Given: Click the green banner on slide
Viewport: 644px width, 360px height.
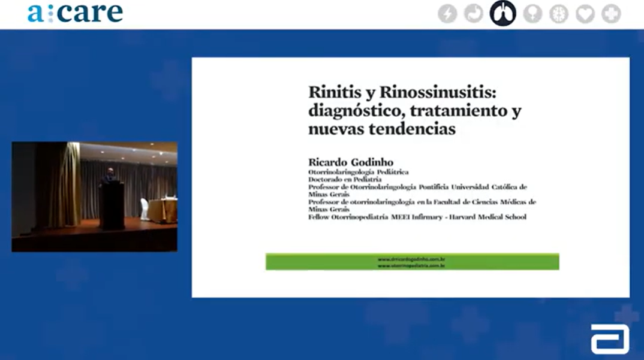Looking at the screenshot, I should [413, 262].
